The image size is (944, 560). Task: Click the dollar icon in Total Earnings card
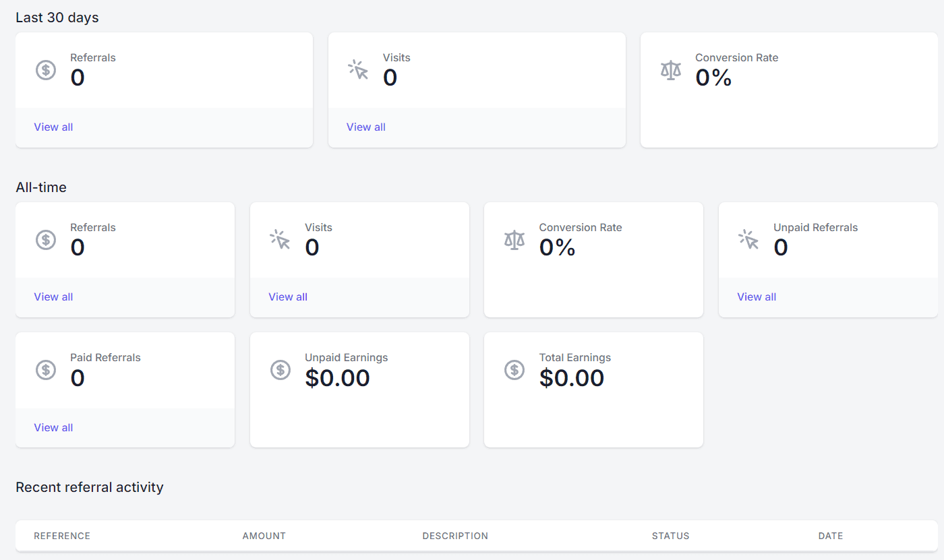coord(514,370)
